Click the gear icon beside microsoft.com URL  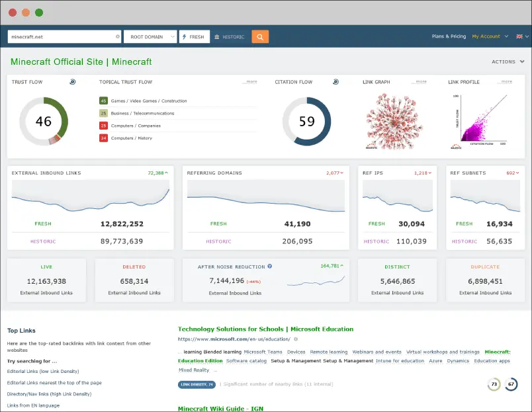[x=296, y=339]
